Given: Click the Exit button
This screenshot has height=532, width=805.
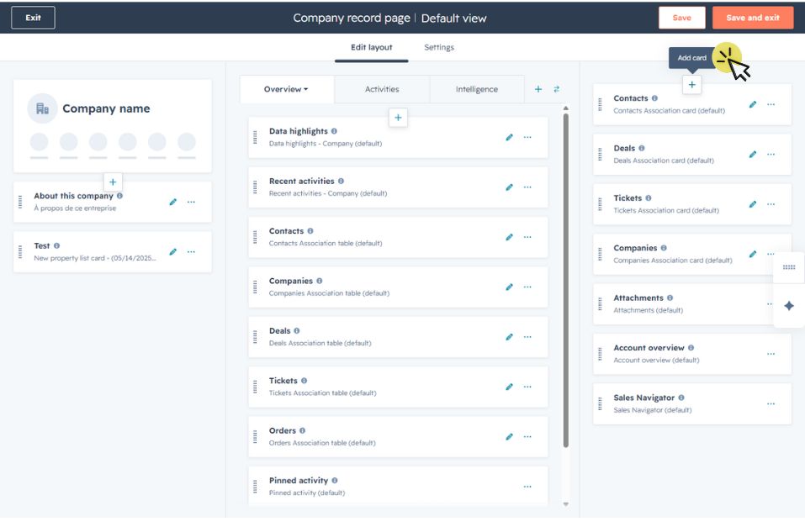Looking at the screenshot, I should [34, 18].
